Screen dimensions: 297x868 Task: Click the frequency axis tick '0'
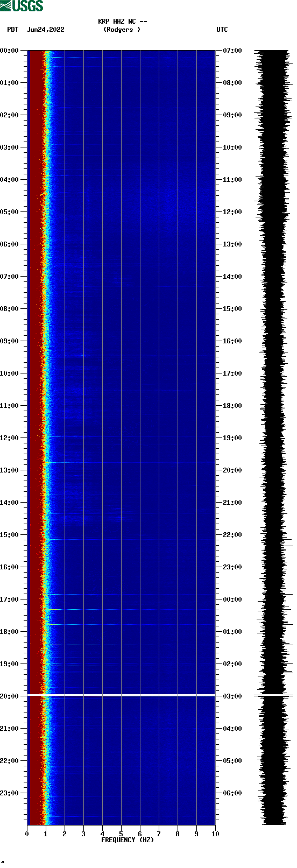(27, 834)
